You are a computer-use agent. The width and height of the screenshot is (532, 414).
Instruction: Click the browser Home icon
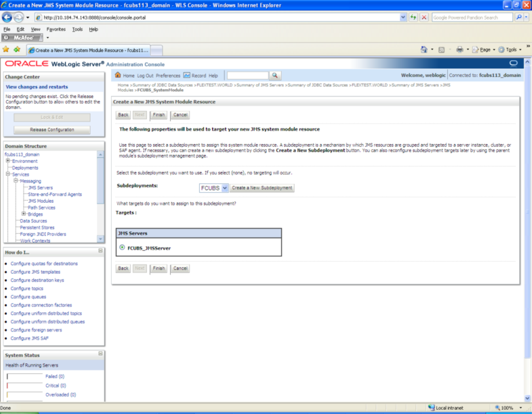(424, 50)
